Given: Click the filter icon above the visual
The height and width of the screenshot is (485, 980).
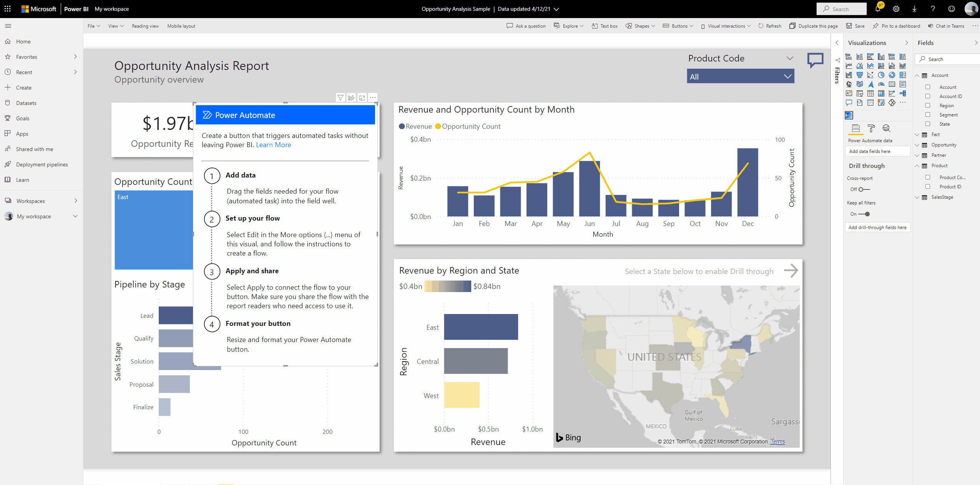Looking at the screenshot, I should tap(341, 98).
